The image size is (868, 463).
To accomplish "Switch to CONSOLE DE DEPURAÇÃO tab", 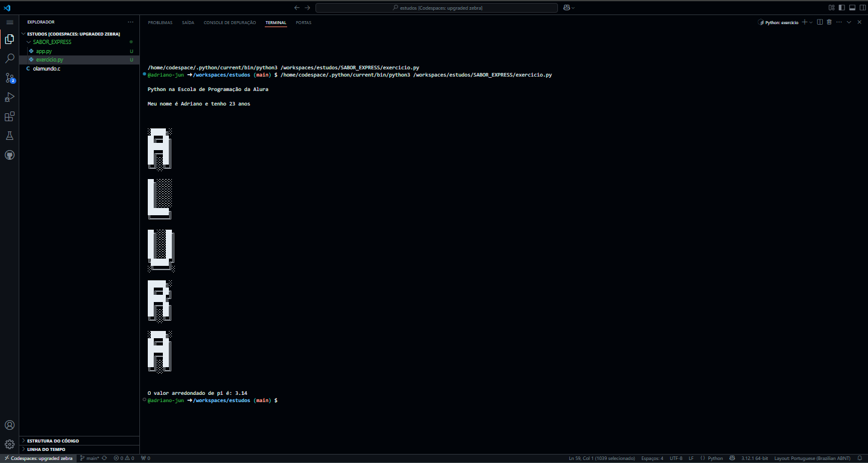I will pyautogui.click(x=230, y=22).
